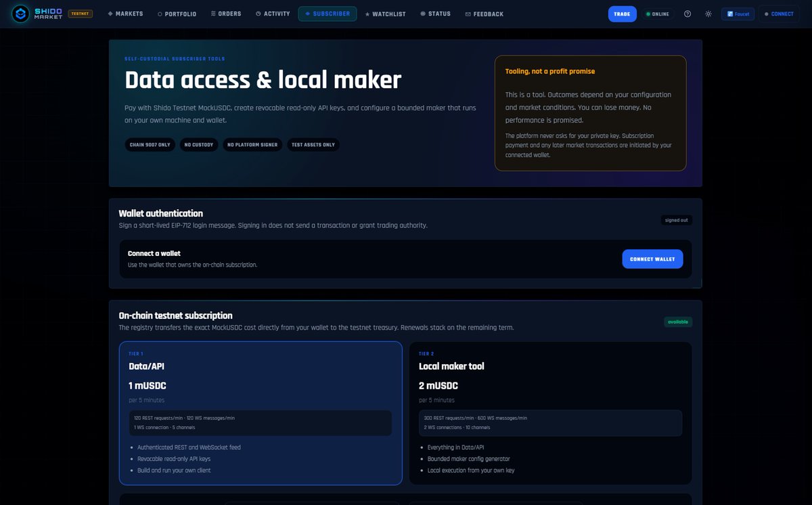812x505 pixels.
Task: Click the 'available' status badge
Action: tap(678, 322)
